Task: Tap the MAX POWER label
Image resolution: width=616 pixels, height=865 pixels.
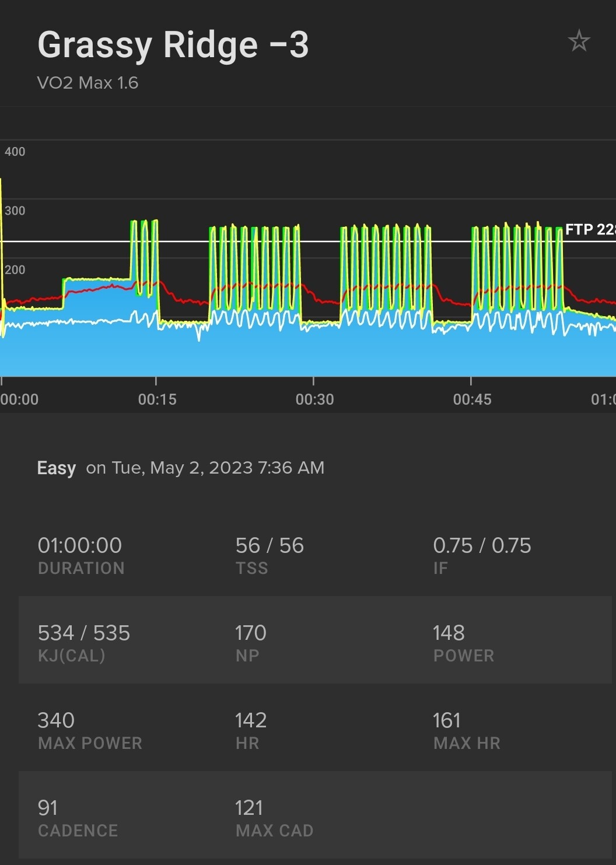Action: [x=90, y=743]
